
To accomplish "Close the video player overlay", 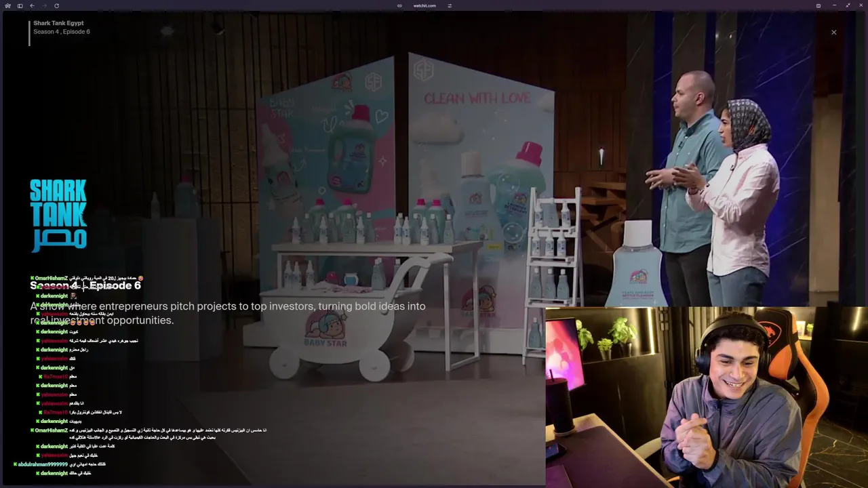I will tap(834, 32).
